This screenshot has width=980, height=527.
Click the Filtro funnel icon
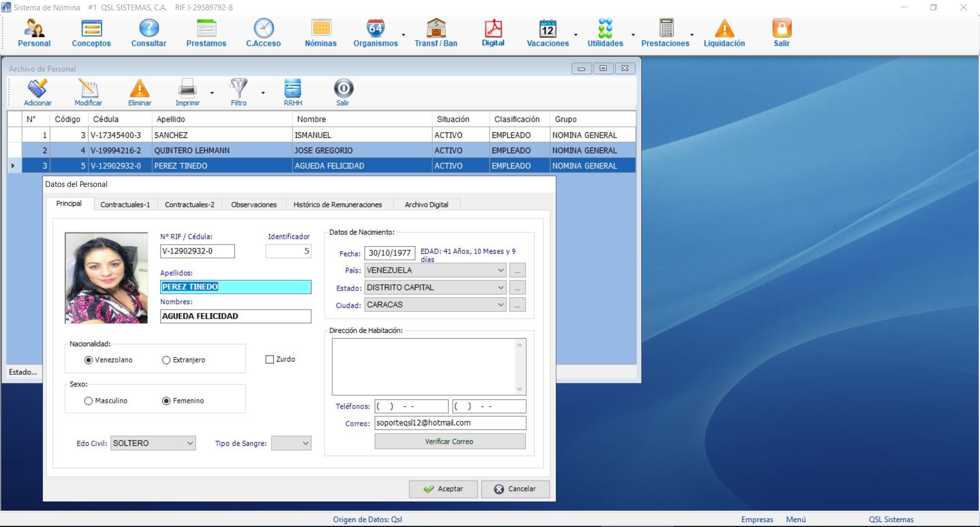pos(238,92)
